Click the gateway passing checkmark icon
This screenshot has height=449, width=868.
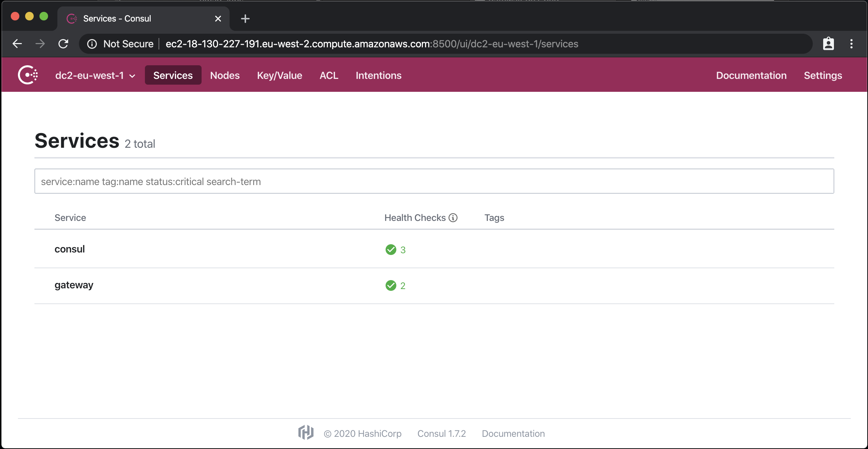391,285
